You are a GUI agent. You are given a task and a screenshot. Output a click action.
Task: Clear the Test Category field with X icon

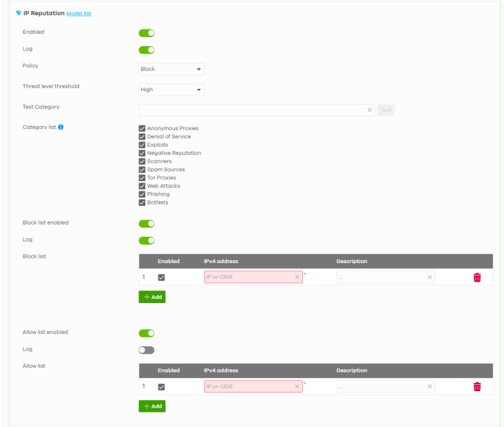coord(370,110)
